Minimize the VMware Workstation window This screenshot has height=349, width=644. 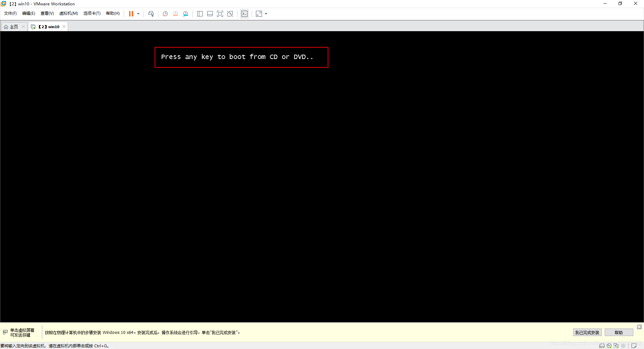coord(605,4)
